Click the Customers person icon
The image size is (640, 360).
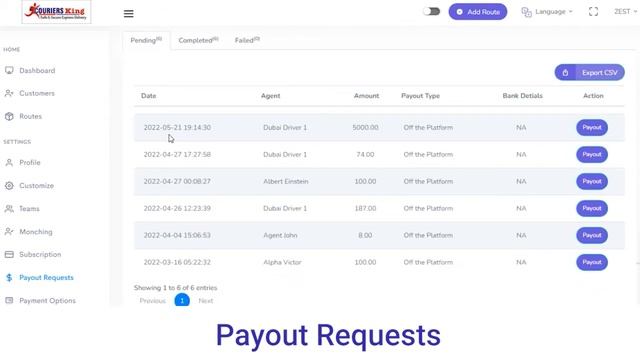click(x=9, y=93)
